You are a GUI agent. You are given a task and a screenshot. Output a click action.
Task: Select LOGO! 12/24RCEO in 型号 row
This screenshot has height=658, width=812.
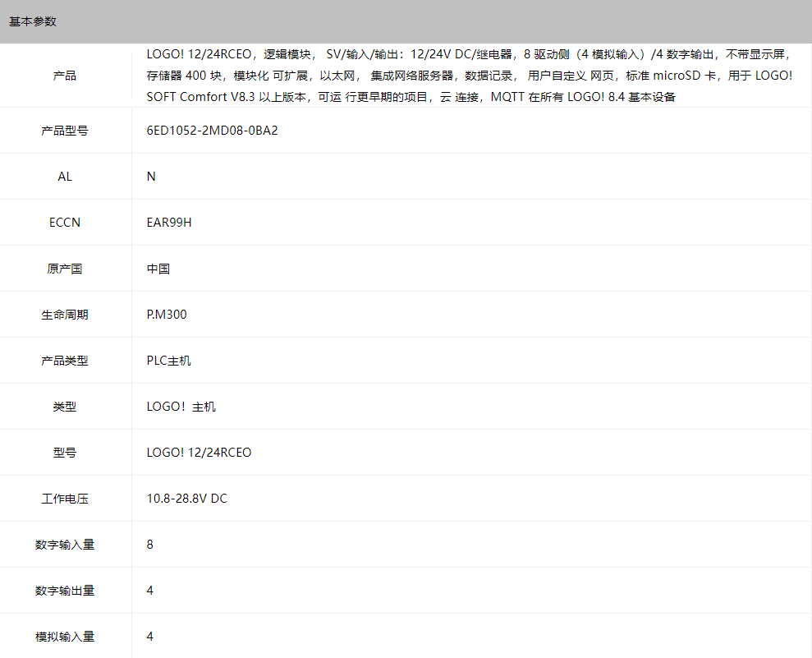pos(199,453)
